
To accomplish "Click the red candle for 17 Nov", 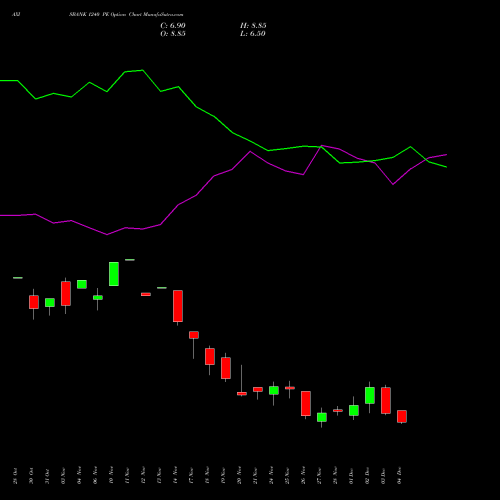I will pyautogui.click(x=194, y=335).
